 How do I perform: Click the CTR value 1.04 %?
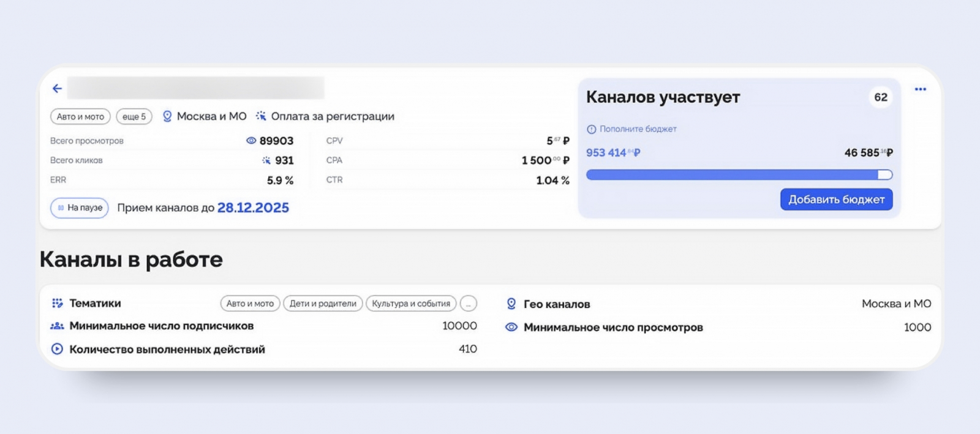pyautogui.click(x=552, y=181)
